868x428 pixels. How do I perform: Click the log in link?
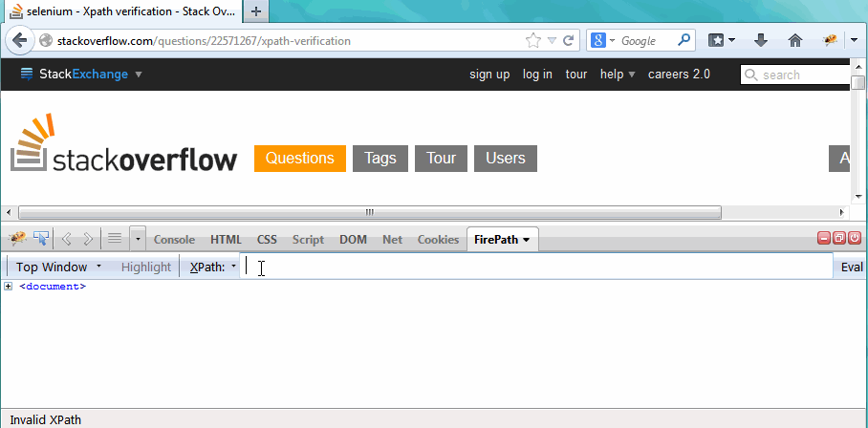coord(537,75)
